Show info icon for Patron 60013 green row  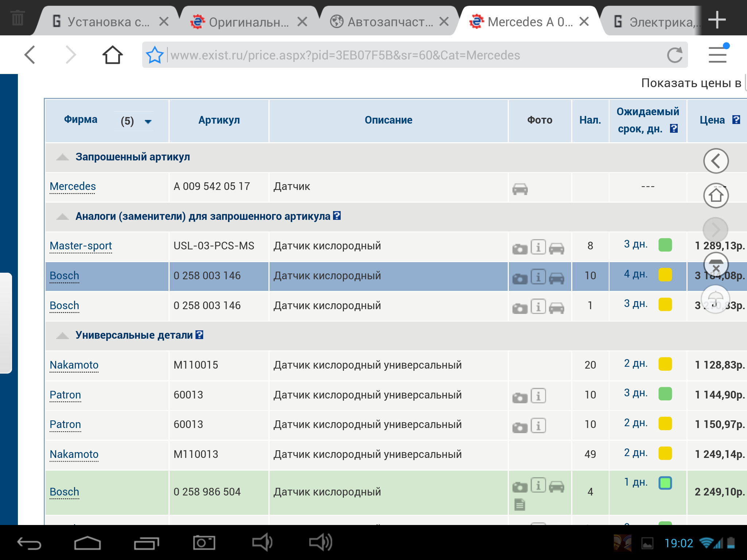538,396
